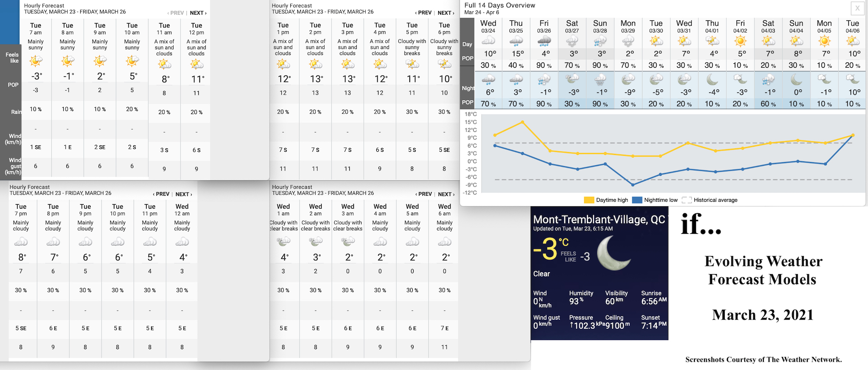868x370 pixels.
Task: Click the Thu 04/01 night clear moon icon
Action: 712,79
